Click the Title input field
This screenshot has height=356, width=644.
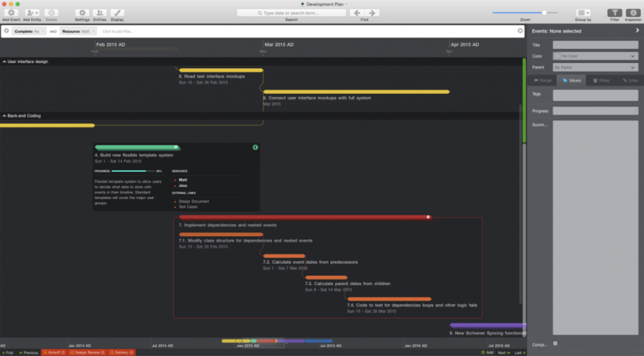(x=595, y=45)
